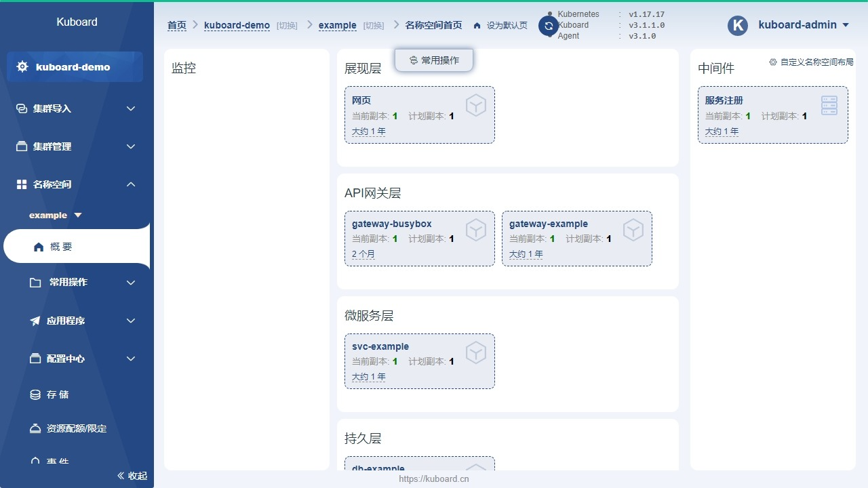This screenshot has width=868, height=488.
Task: Click the 配置中心 sidebar icon
Action: 35,359
